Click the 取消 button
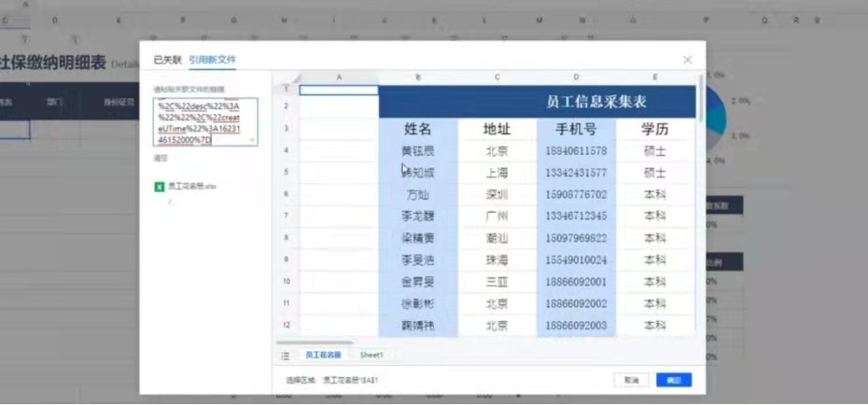The image size is (868, 405). (632, 380)
